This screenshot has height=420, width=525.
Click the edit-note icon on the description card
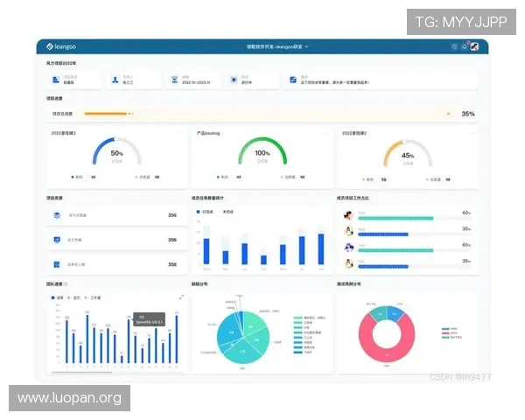click(293, 80)
